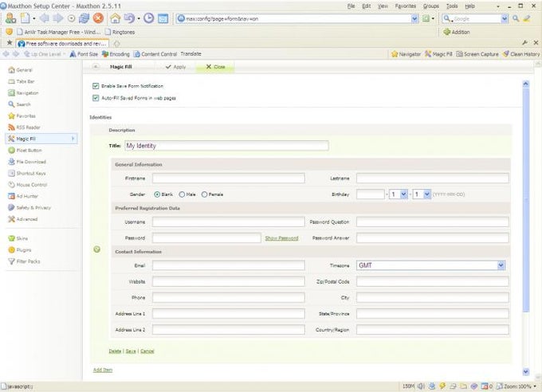The width and height of the screenshot is (542, 392).
Task: Open the Skins settings section
Action: 18,238
